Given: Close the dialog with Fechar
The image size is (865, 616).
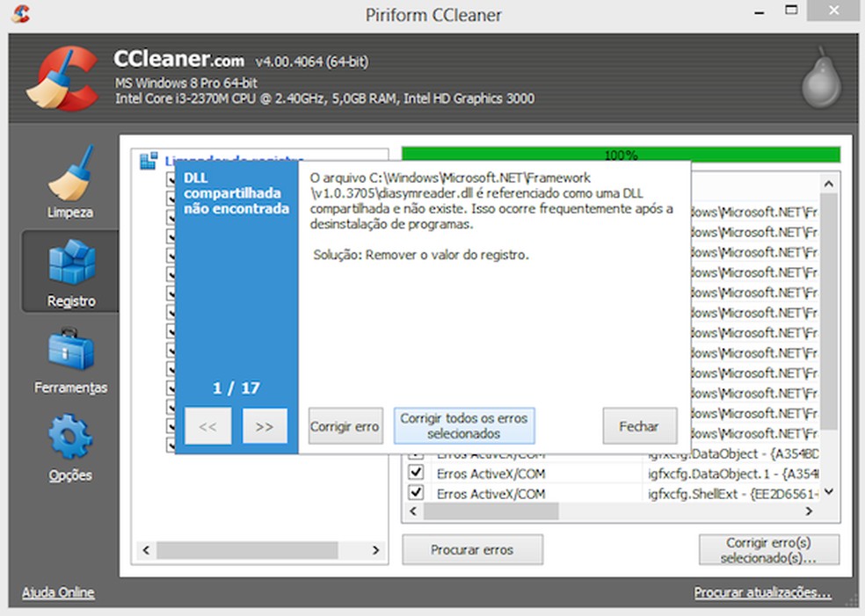Looking at the screenshot, I should point(639,426).
